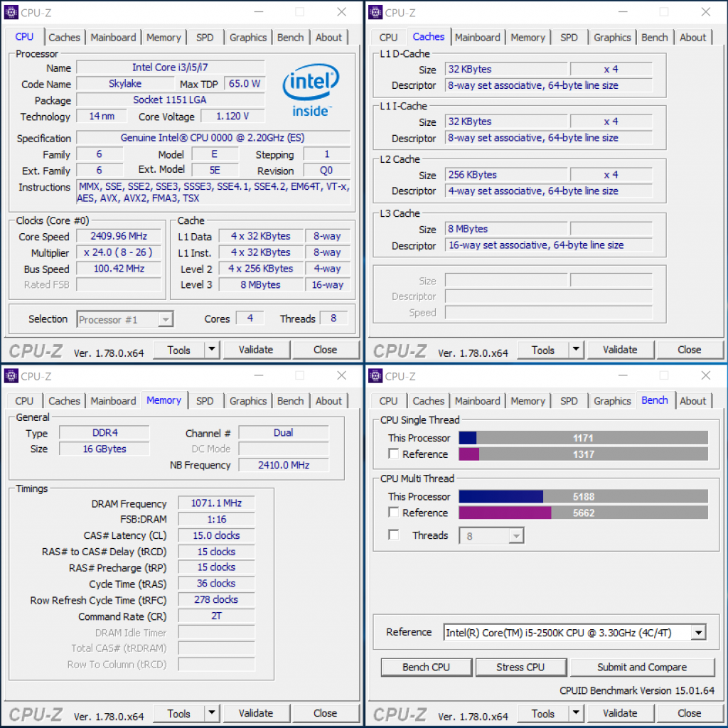The width and height of the screenshot is (728, 728).
Task: Select the CPU tab in the Bench window
Action: point(388,401)
